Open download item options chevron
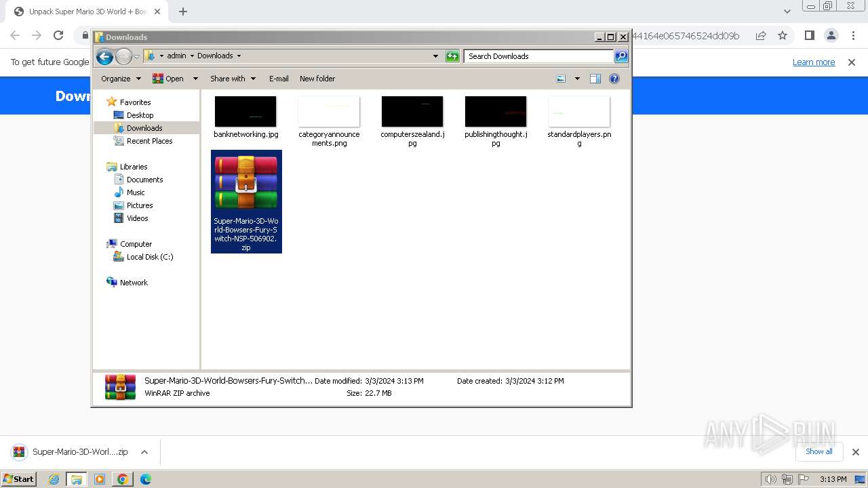 point(144,452)
